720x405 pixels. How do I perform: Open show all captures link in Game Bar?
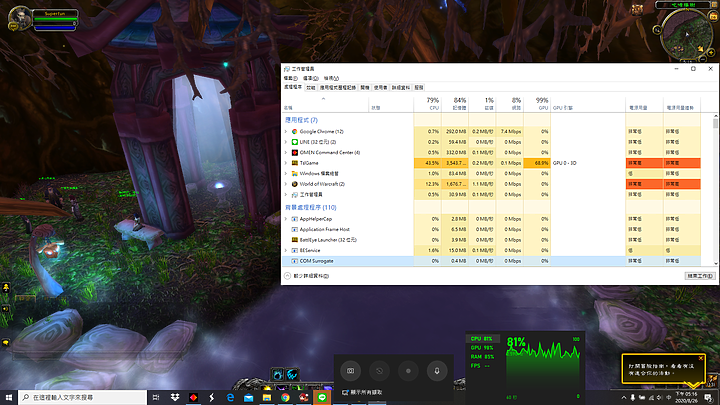click(362, 393)
